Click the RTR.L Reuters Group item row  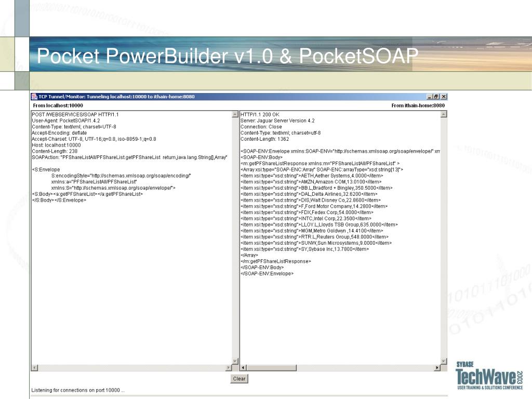314,237
